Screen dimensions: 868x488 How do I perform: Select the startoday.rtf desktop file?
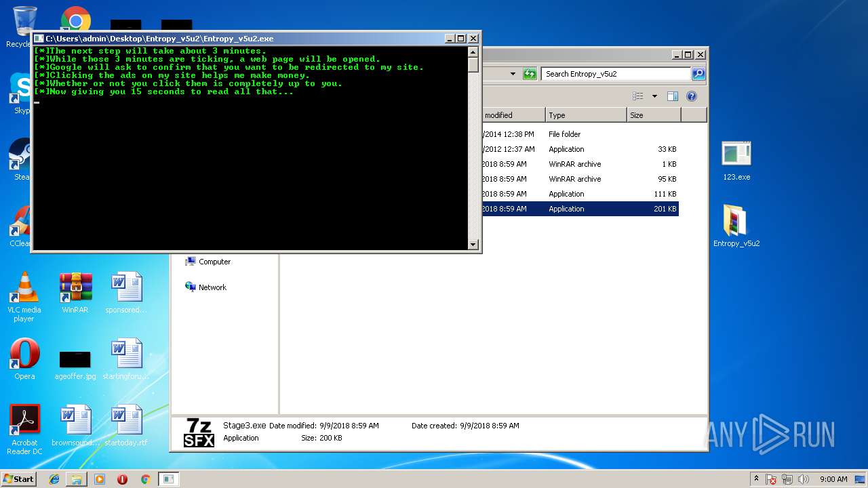pyautogui.click(x=126, y=426)
